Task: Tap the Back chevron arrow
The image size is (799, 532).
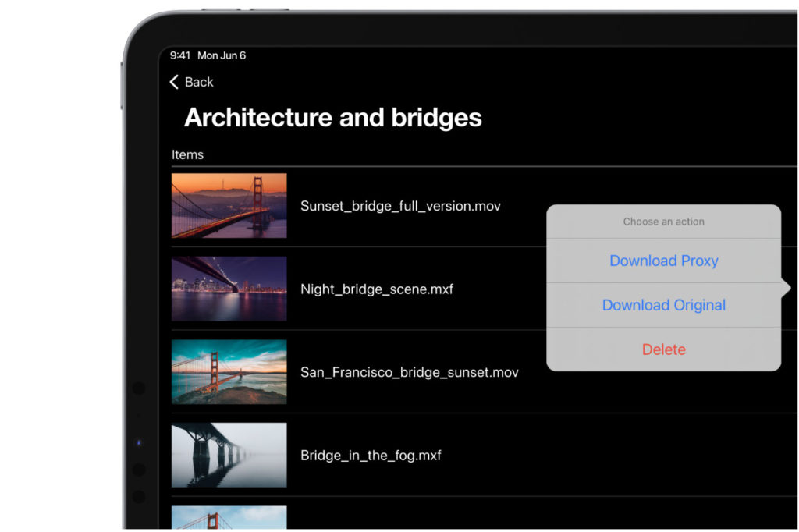Action: pyautogui.click(x=174, y=82)
